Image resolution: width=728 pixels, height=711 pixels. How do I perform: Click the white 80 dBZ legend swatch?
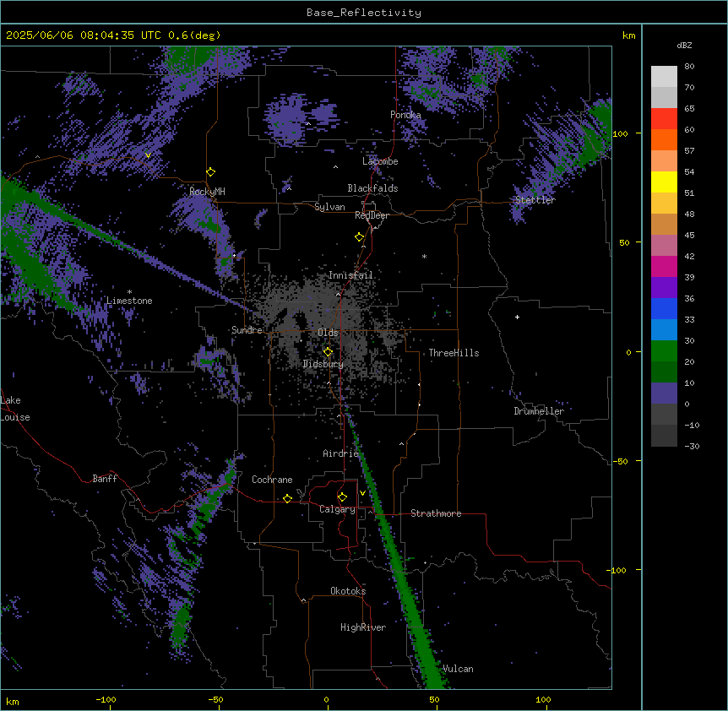coord(664,77)
